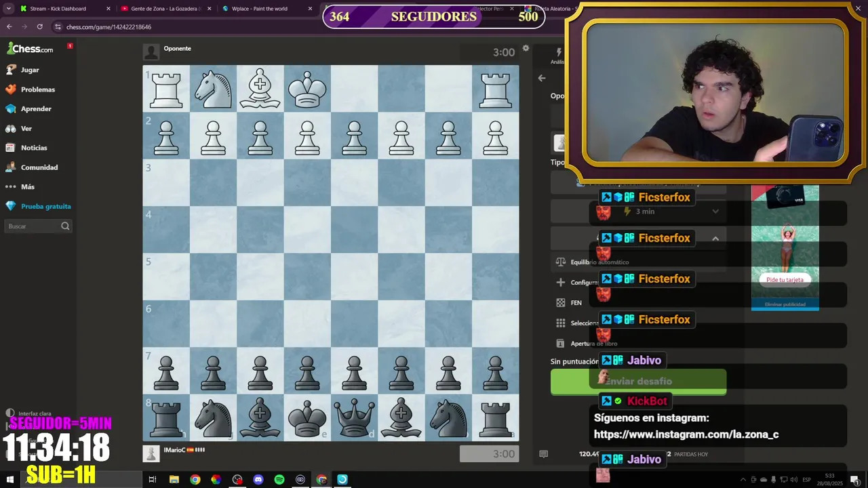Select the black king piece
The height and width of the screenshot is (488, 868).
(307, 418)
